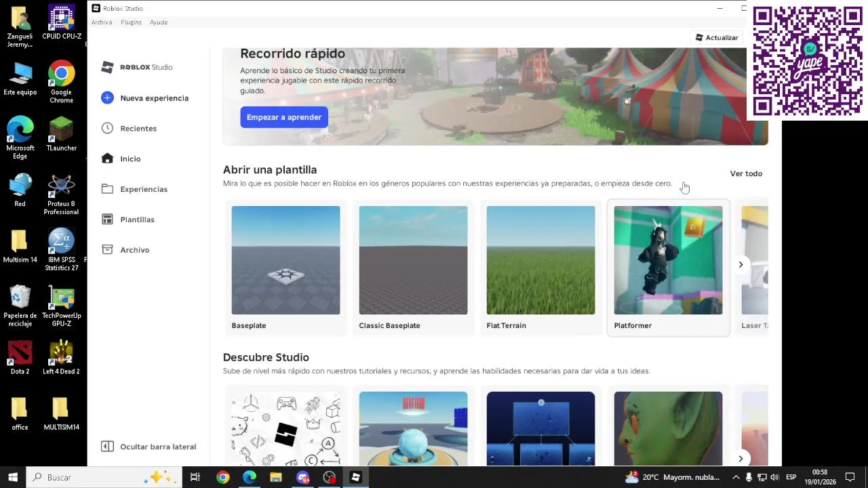Open the Platformer template
Image resolution: width=868 pixels, height=488 pixels.
(668, 268)
